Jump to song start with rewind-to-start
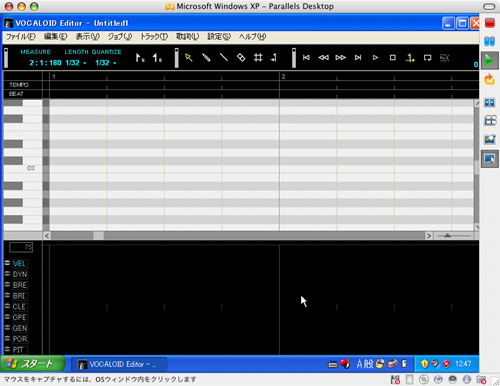 tap(306, 58)
